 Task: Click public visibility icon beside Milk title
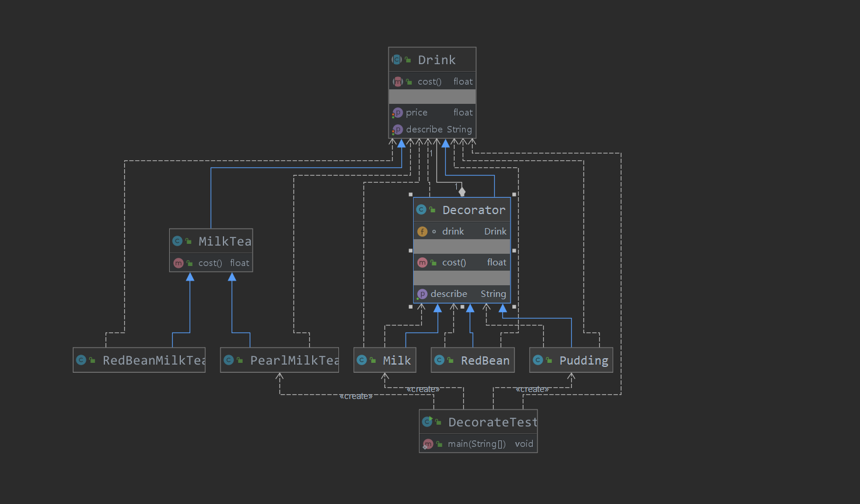(x=373, y=360)
